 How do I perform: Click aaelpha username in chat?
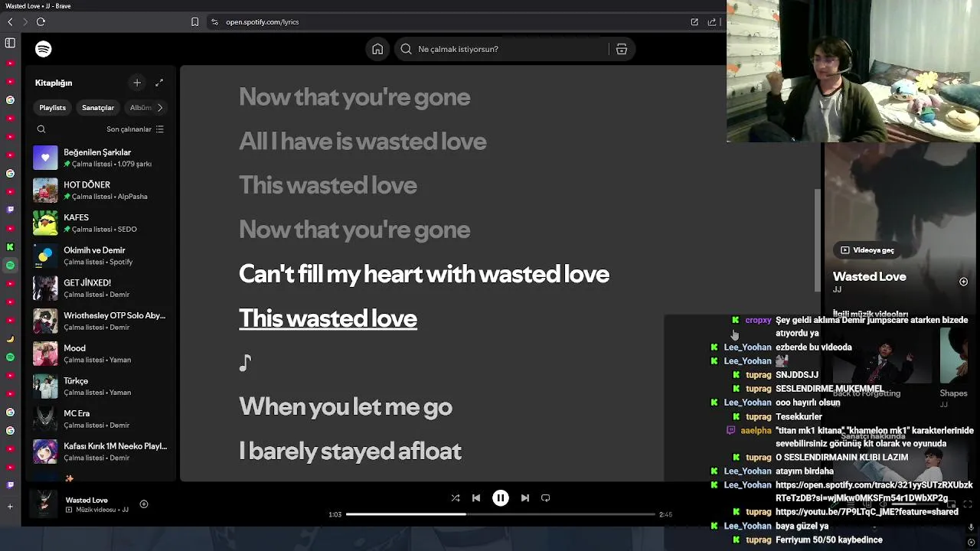pyautogui.click(x=756, y=430)
